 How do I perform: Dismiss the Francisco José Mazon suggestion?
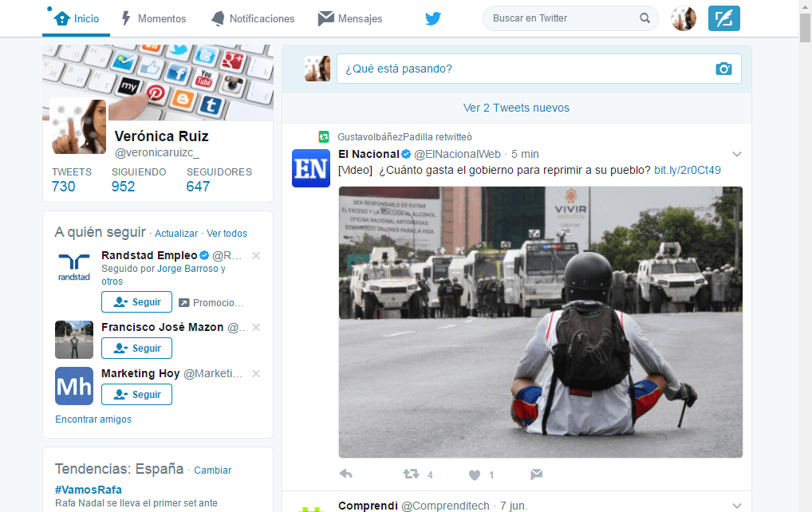[x=256, y=327]
